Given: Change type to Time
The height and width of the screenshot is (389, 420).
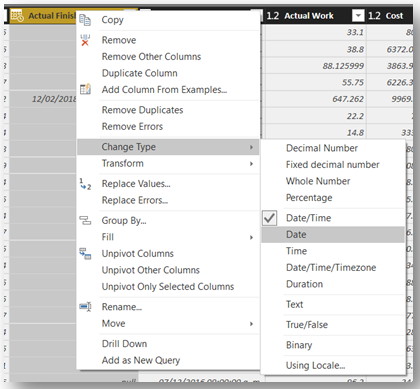Looking at the screenshot, I should (333, 251).
